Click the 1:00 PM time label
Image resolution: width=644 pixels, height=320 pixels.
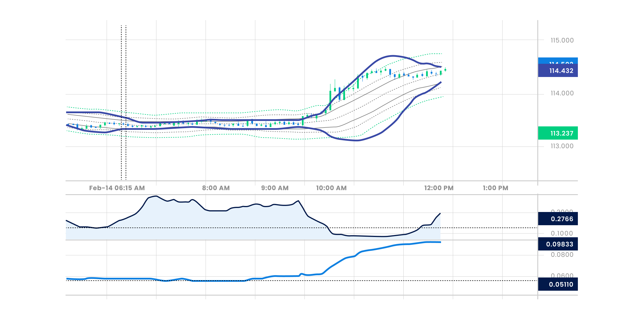(x=496, y=188)
